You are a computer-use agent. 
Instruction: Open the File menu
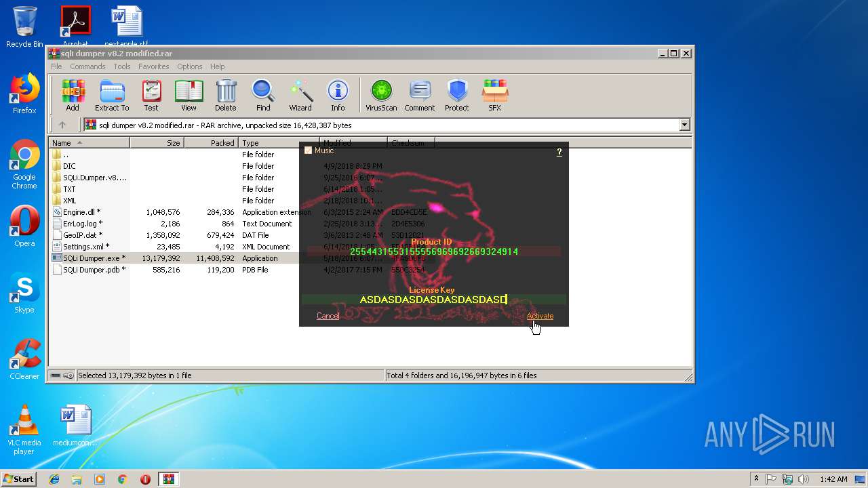56,66
